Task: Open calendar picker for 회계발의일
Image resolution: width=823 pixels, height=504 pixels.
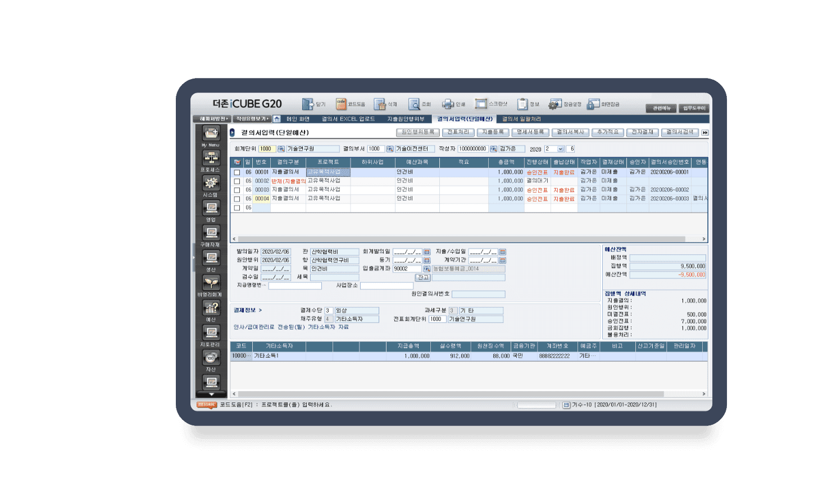Action: (x=427, y=252)
